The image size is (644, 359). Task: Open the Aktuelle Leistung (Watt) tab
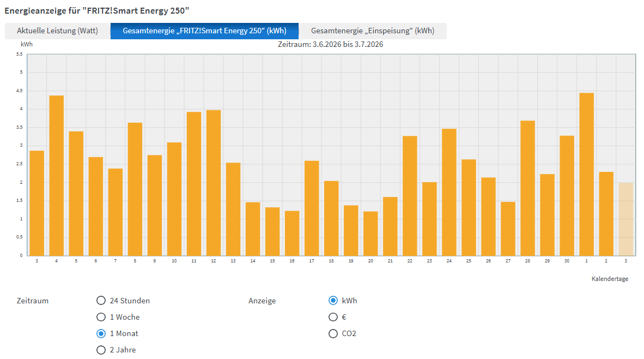[58, 31]
